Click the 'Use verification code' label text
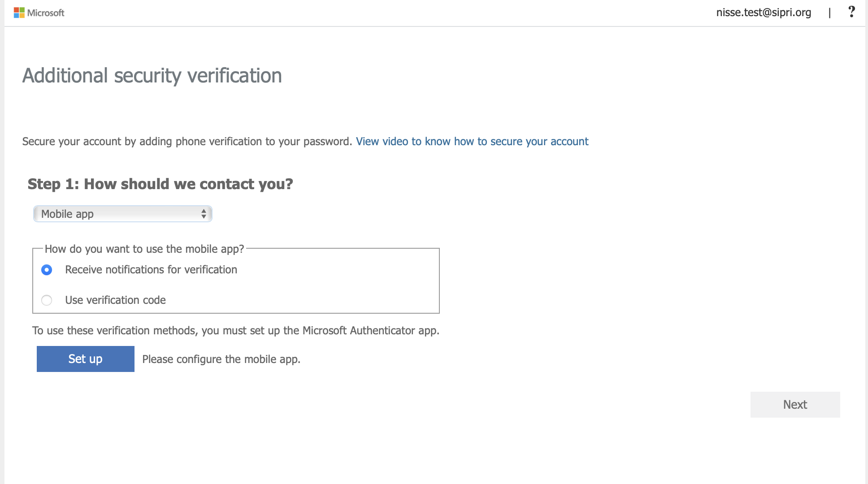This screenshot has width=868, height=484. click(x=115, y=300)
